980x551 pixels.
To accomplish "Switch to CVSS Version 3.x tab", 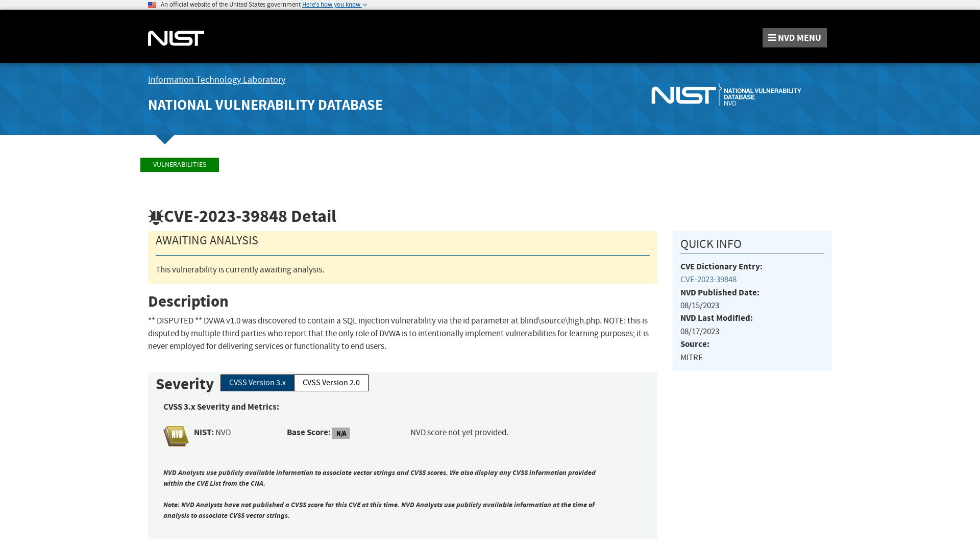I will 257,383.
